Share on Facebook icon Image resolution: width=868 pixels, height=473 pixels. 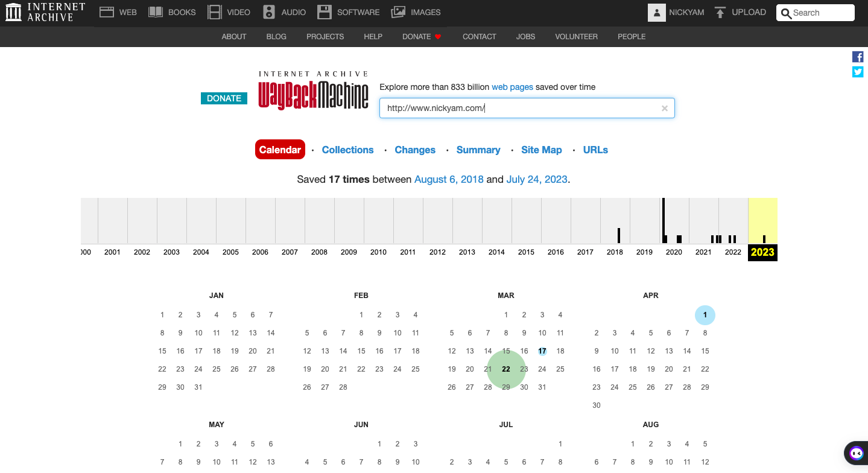pyautogui.click(x=858, y=57)
